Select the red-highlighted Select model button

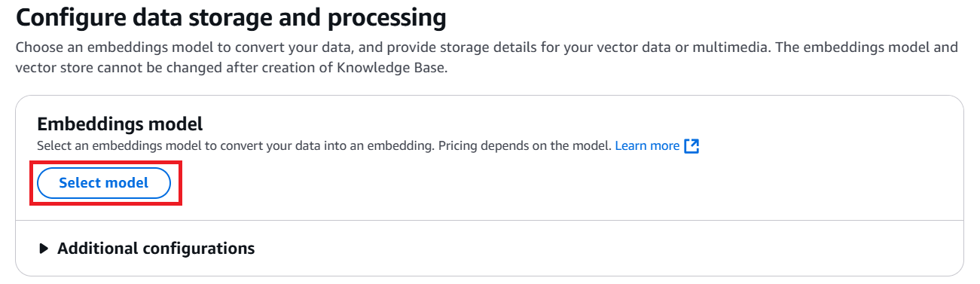(x=104, y=183)
